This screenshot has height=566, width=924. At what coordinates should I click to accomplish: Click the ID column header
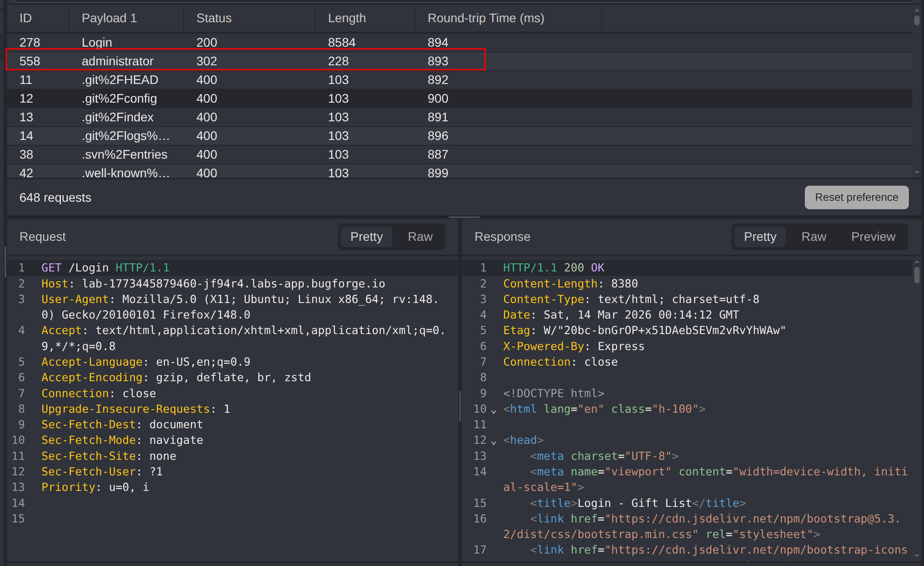click(x=26, y=18)
